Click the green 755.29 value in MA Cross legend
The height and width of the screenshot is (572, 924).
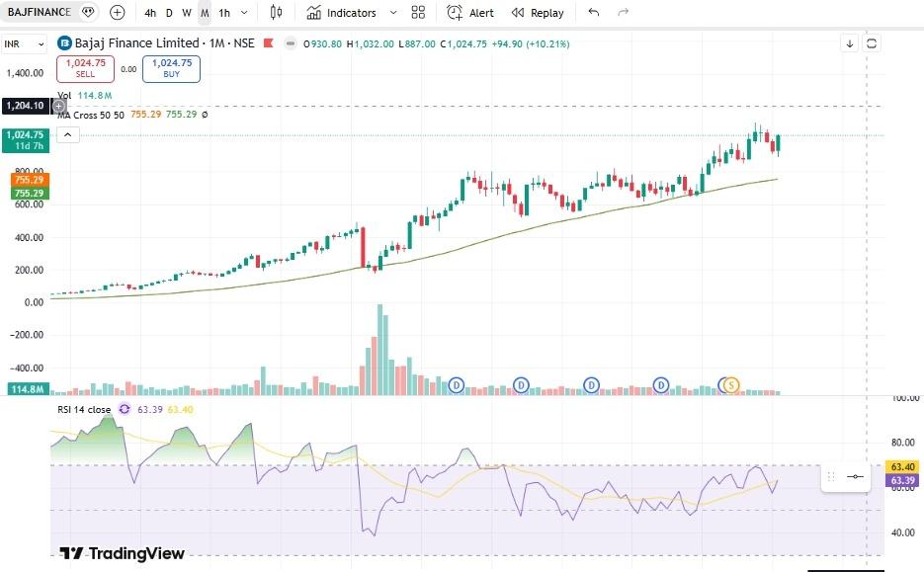pos(181,115)
